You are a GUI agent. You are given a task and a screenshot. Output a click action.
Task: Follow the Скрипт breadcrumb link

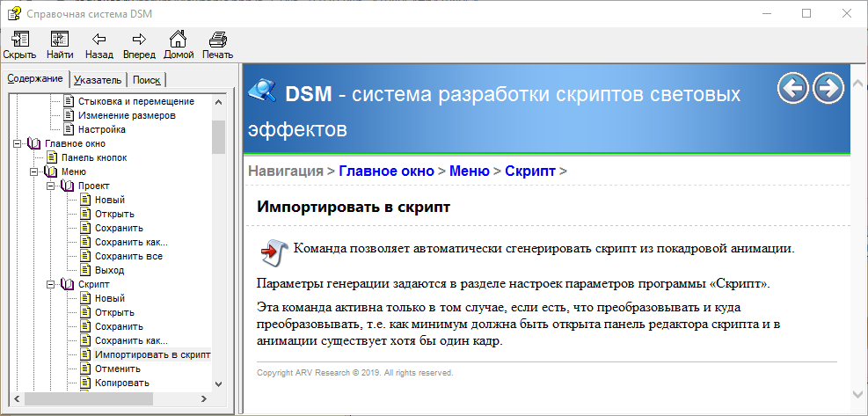pyautogui.click(x=529, y=171)
